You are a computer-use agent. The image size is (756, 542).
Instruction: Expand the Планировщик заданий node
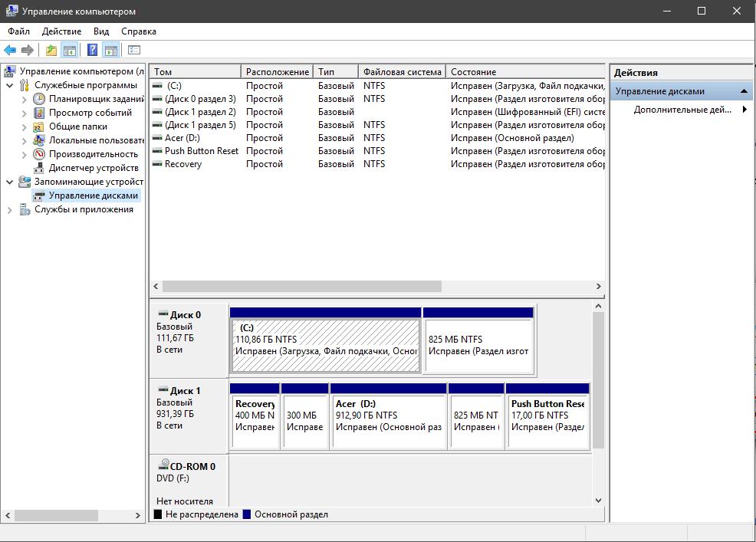coord(24,99)
